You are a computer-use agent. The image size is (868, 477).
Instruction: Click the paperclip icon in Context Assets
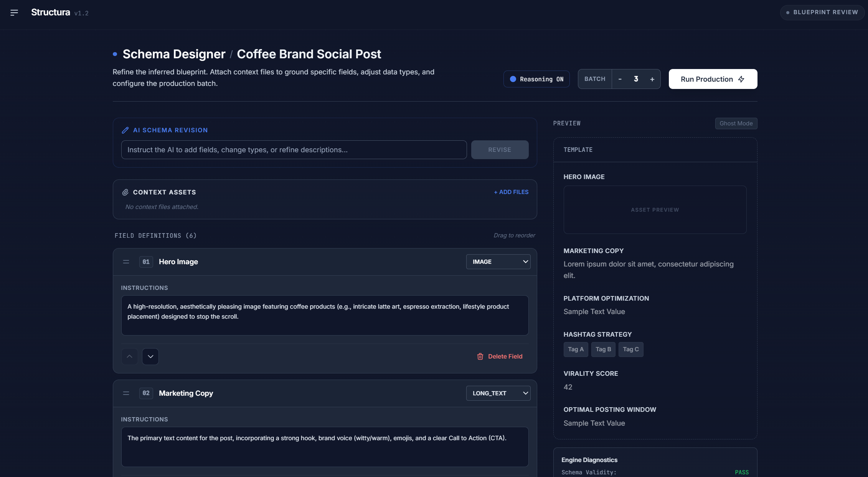pyautogui.click(x=125, y=192)
